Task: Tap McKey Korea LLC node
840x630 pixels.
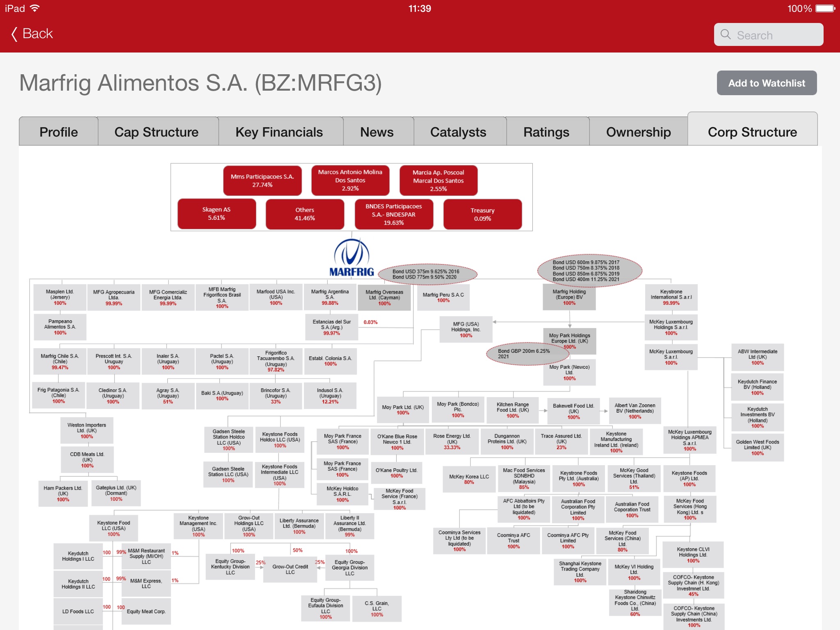Action: (469, 479)
